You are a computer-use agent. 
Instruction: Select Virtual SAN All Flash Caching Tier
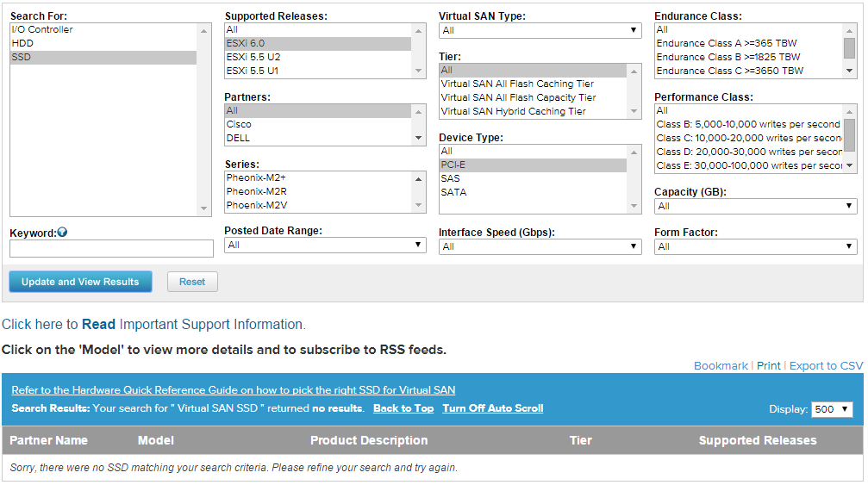tap(533, 84)
